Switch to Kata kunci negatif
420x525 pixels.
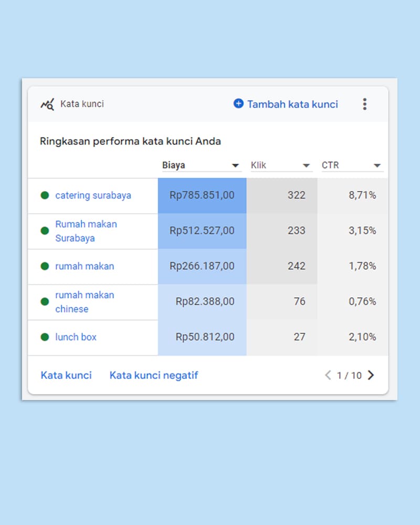pyautogui.click(x=154, y=375)
